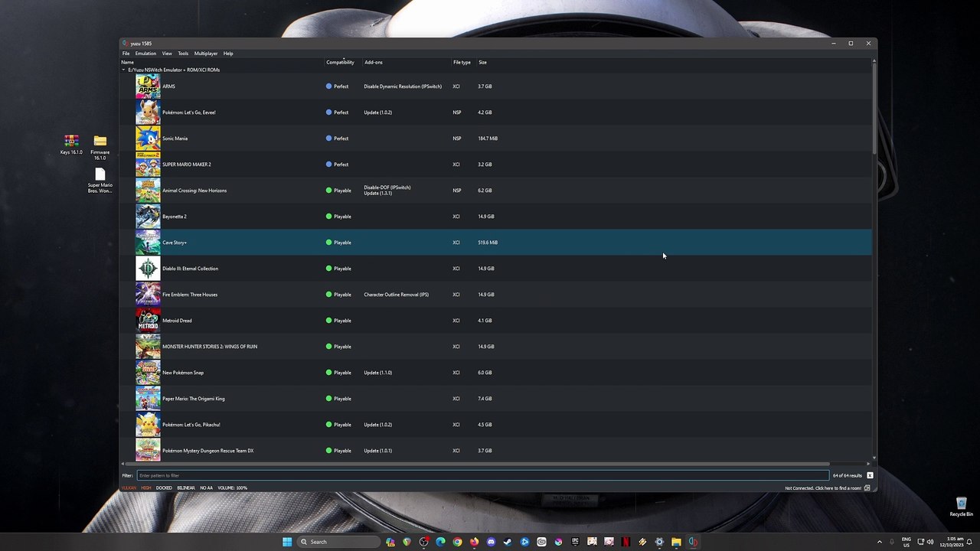Viewport: 980px width, 551px height.
Task: Click the Filter pattern input field
Action: coord(482,475)
